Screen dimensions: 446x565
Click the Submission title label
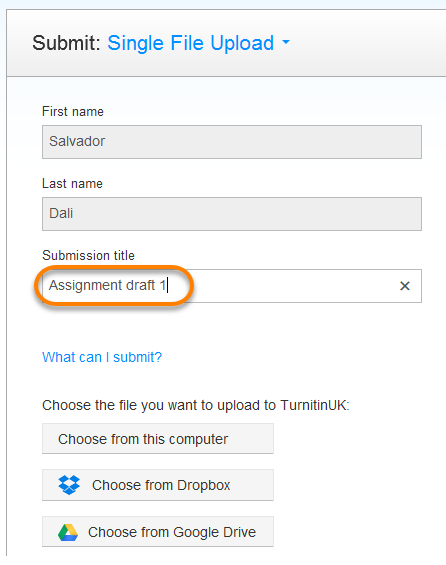point(88,255)
